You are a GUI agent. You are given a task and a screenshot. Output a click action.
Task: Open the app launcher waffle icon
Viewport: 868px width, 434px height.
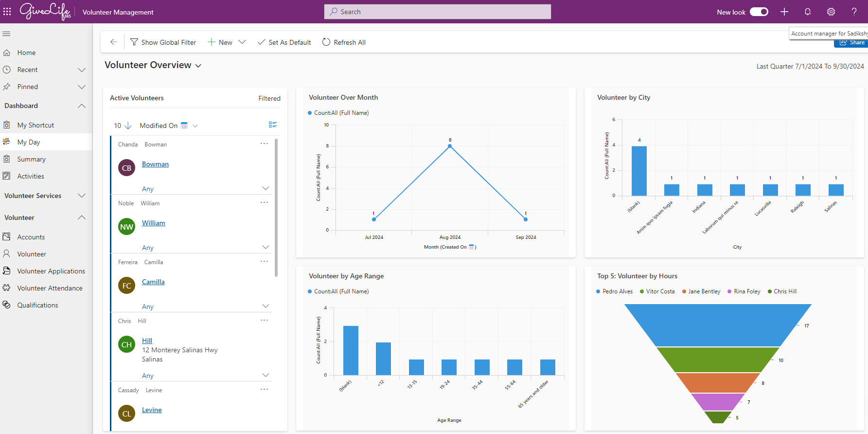click(7, 12)
